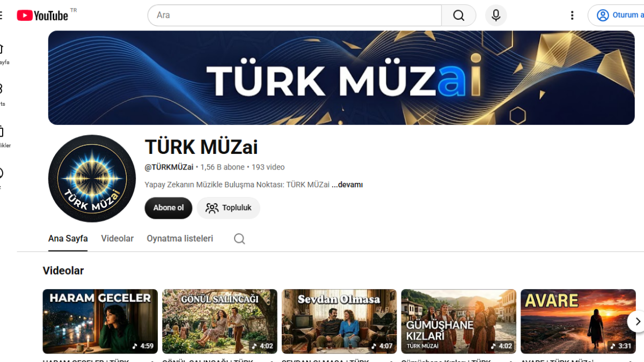Open the You/history sidebar icon
The height and width of the screenshot is (362, 644).
coord(2,178)
